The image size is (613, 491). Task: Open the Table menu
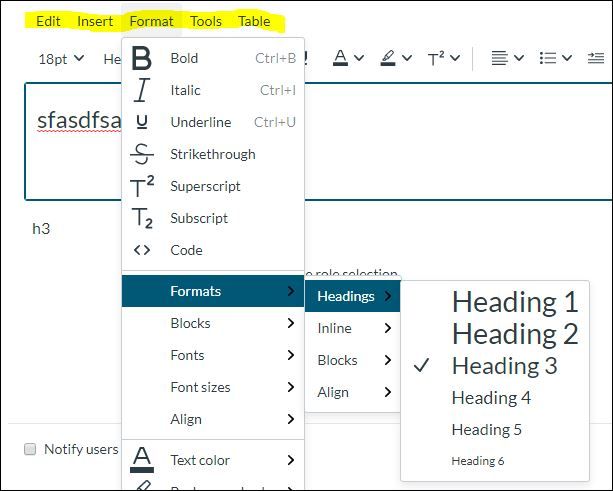(x=254, y=21)
